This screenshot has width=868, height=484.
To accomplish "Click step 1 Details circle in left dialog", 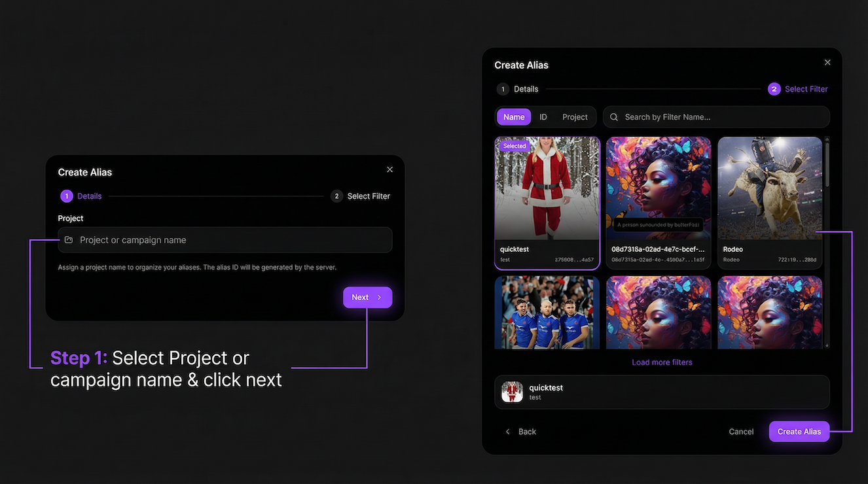I will coord(67,196).
